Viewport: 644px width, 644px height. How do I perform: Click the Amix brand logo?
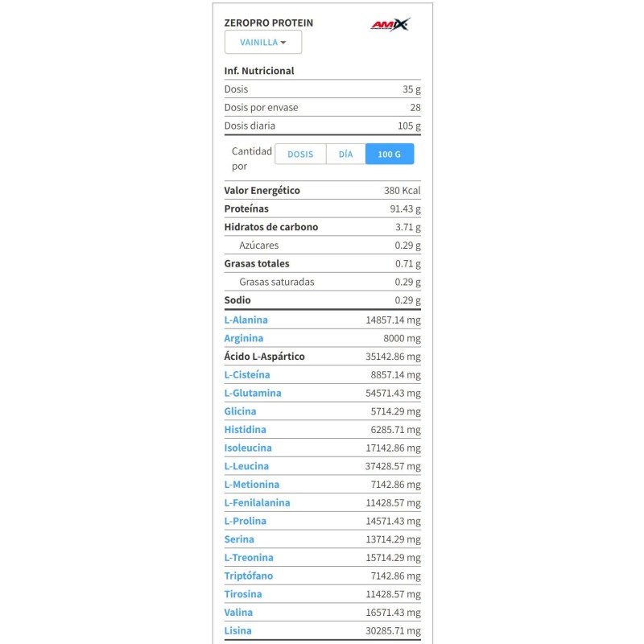coord(390,25)
